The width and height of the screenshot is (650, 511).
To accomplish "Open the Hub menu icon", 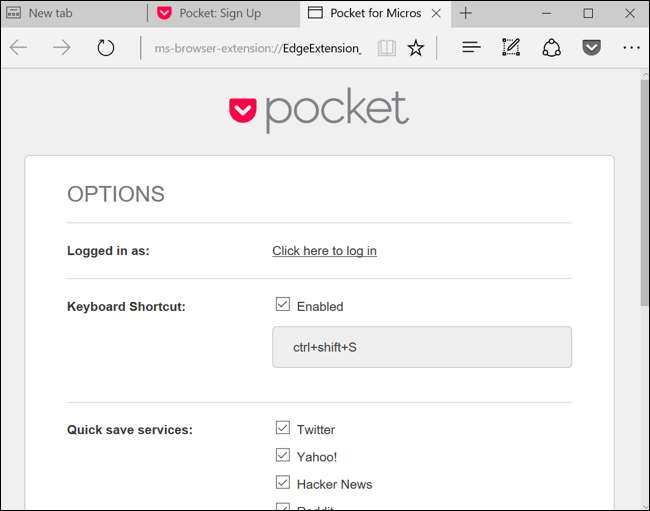I will [472, 48].
